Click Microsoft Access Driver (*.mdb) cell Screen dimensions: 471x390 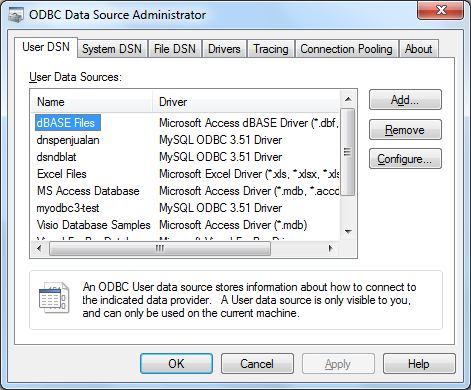(233, 225)
